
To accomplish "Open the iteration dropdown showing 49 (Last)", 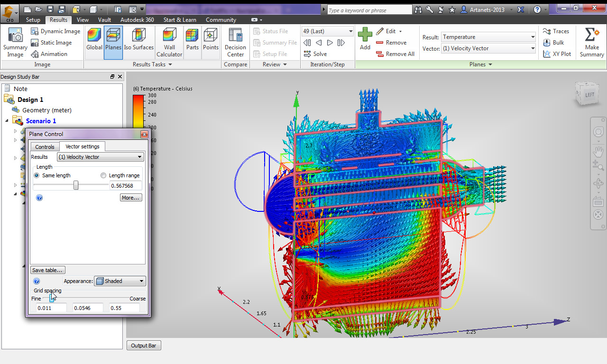I will click(x=328, y=31).
